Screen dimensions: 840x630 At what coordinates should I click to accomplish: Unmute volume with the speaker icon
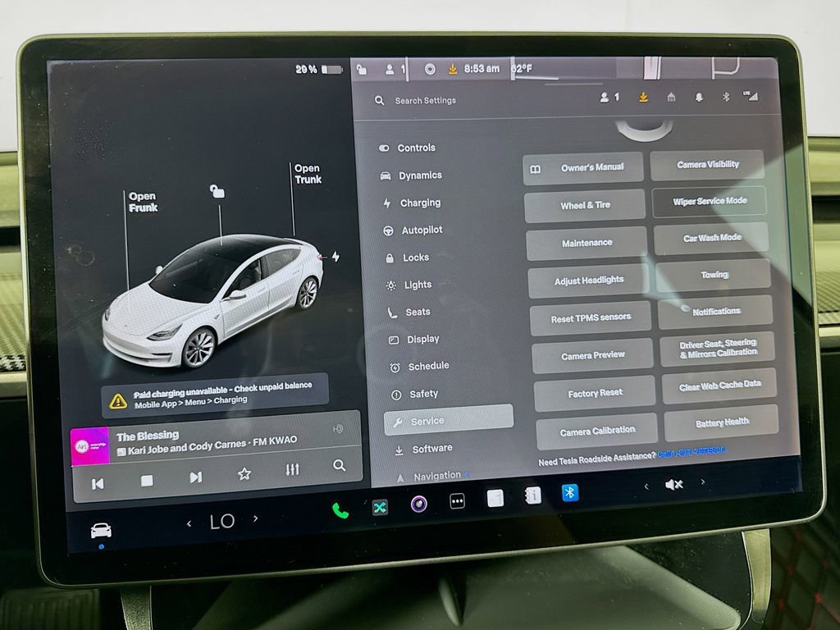pos(674,485)
